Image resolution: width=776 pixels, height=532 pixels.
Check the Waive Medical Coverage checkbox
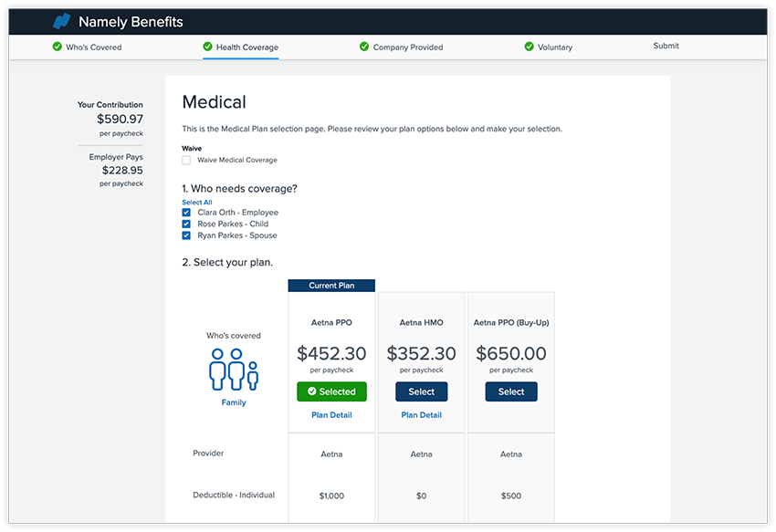pos(186,159)
